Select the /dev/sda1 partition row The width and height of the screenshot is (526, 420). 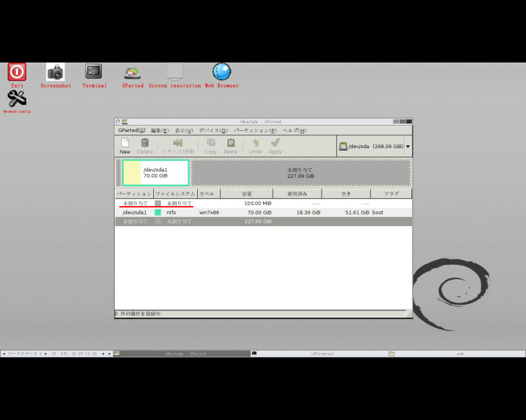[x=264, y=213]
